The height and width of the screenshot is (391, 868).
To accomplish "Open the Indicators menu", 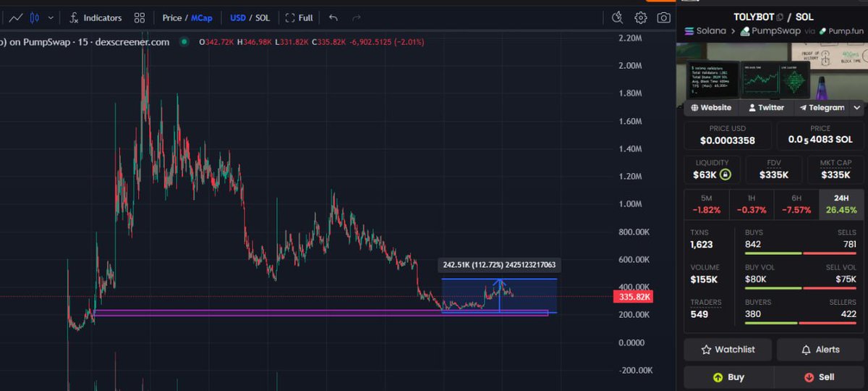I will [95, 17].
